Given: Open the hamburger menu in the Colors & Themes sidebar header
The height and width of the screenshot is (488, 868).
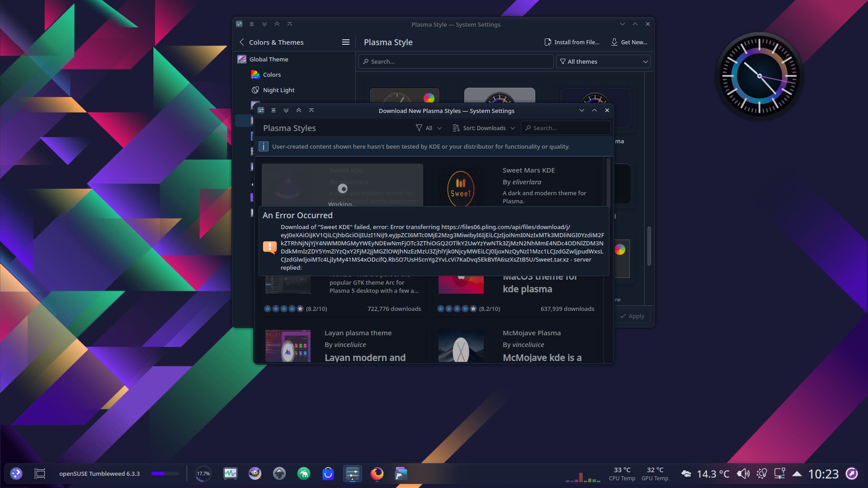Looking at the screenshot, I should (346, 42).
